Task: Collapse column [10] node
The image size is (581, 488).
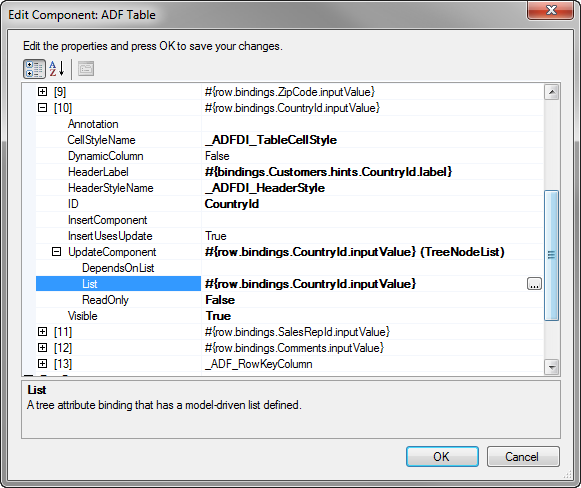Action: point(43,107)
